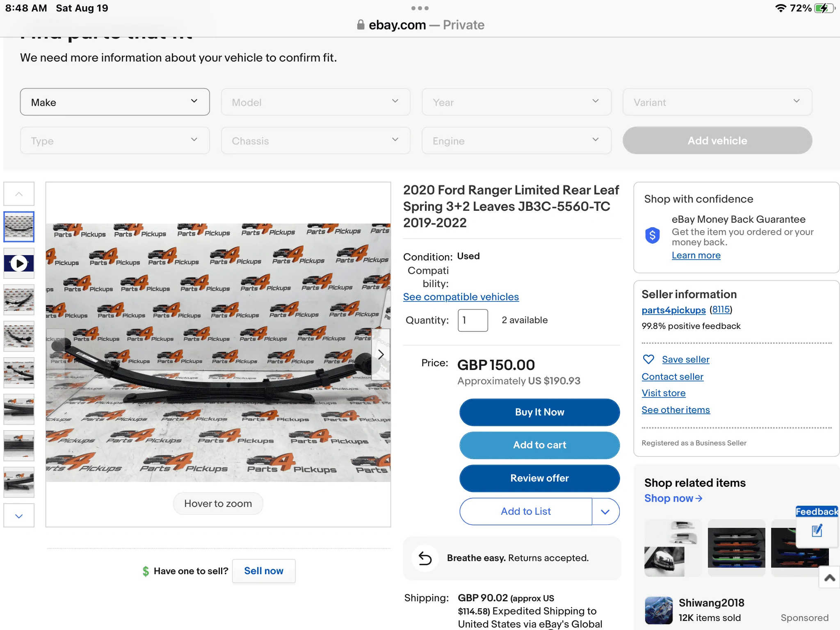Open the See compatible vehicles link
This screenshot has width=840, height=630.
461,297
